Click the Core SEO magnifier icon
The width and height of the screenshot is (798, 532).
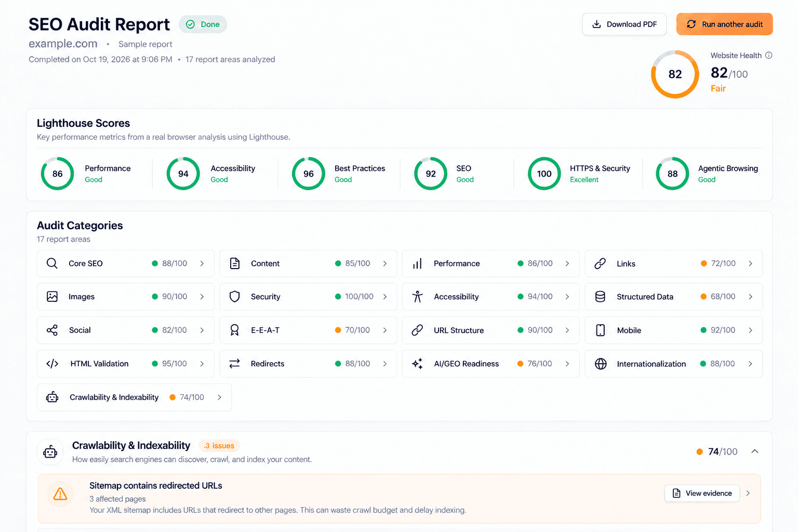click(52, 263)
